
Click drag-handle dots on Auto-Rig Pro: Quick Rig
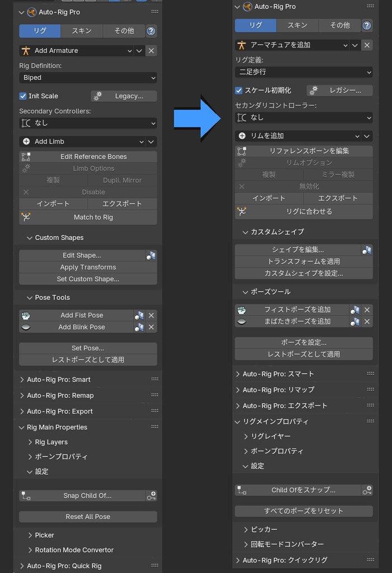pyautogui.click(x=154, y=565)
